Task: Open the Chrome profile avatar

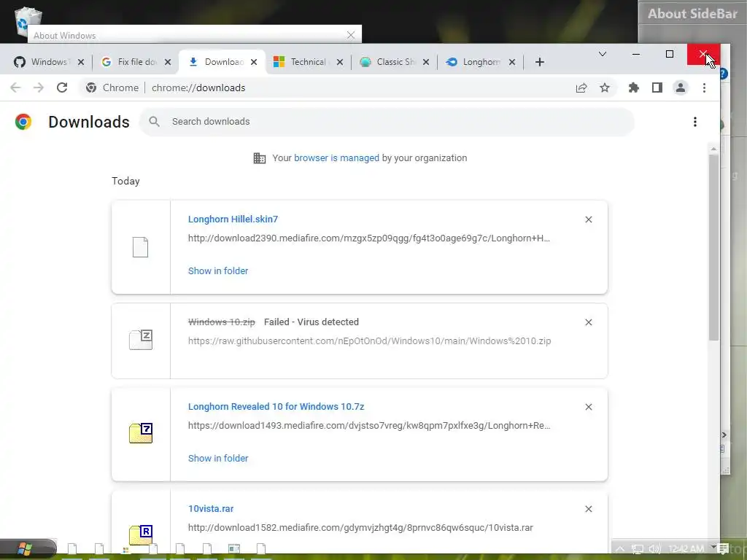Action: (x=681, y=87)
